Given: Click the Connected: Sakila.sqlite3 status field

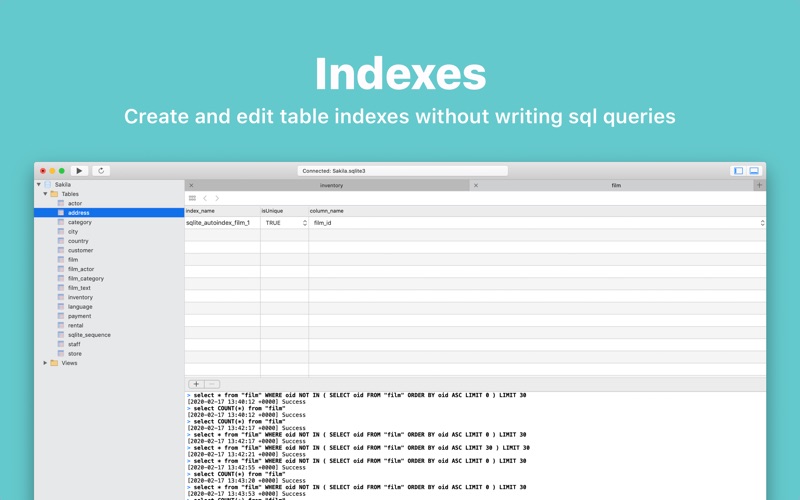Looking at the screenshot, I should click(x=403, y=171).
